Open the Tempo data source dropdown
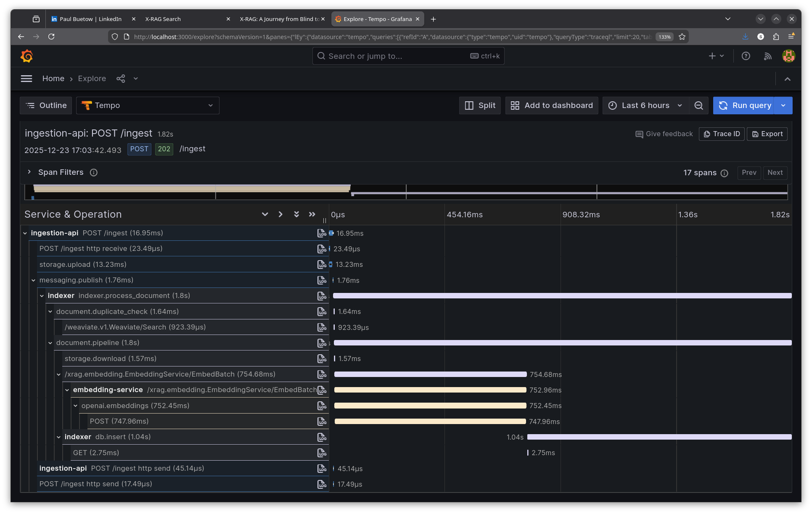The width and height of the screenshot is (812, 514). (148, 105)
